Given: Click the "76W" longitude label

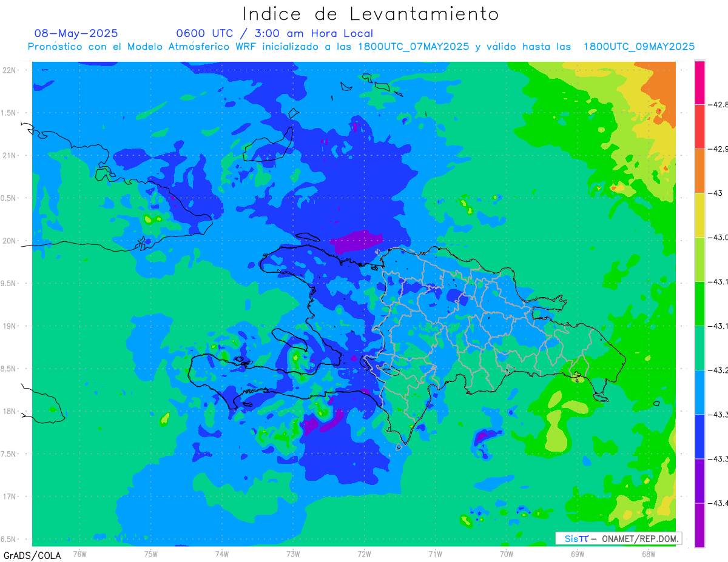Looking at the screenshot, I should click(79, 554).
